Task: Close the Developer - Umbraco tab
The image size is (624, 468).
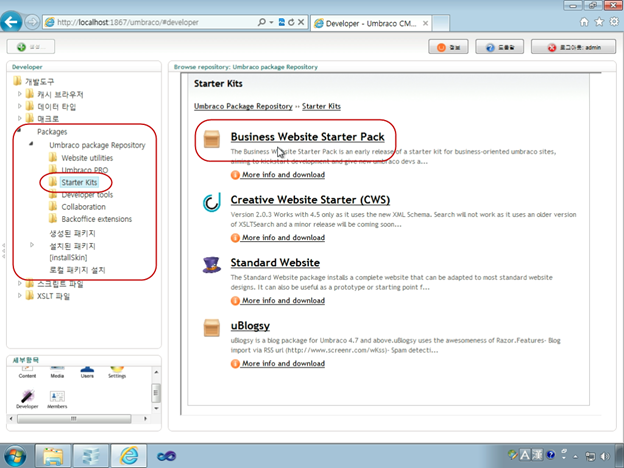Action: (x=425, y=23)
